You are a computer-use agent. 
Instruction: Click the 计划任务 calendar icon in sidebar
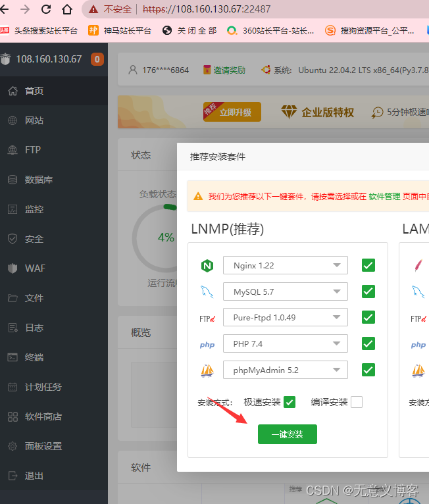pos(13,387)
